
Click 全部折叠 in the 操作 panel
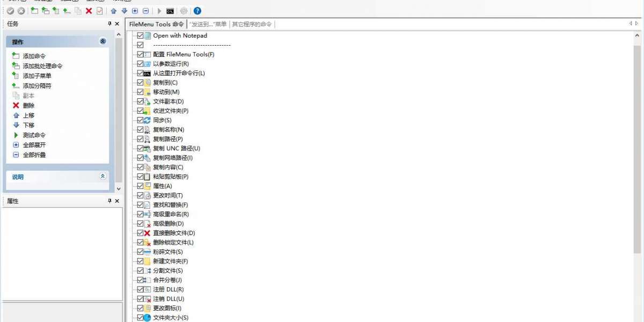(34, 155)
